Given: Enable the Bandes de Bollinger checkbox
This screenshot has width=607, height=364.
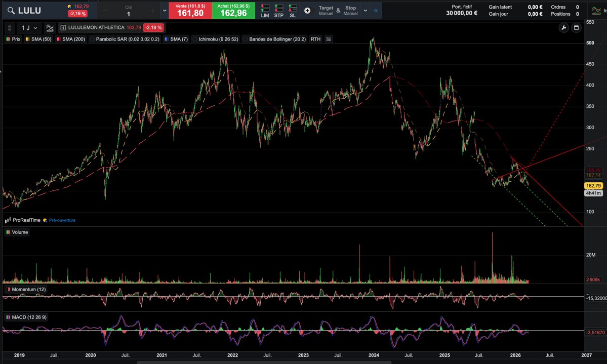Looking at the screenshot, I should [246, 39].
